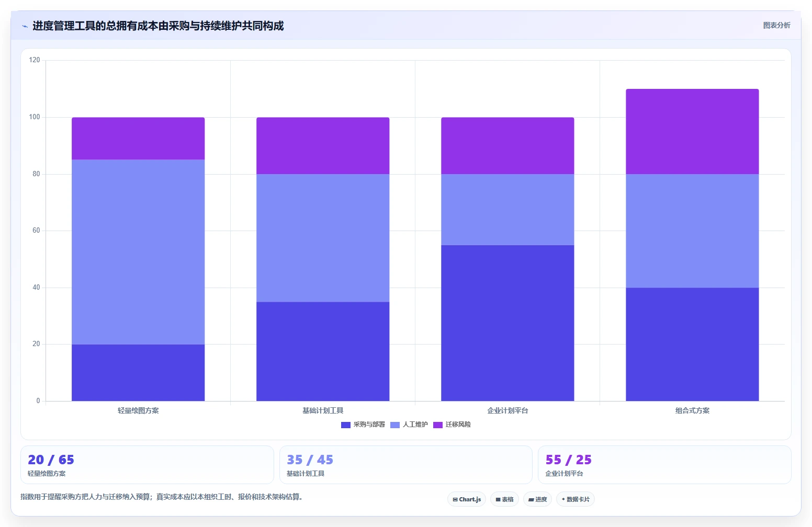Toggle the 人工维护 legend item

coord(409,425)
